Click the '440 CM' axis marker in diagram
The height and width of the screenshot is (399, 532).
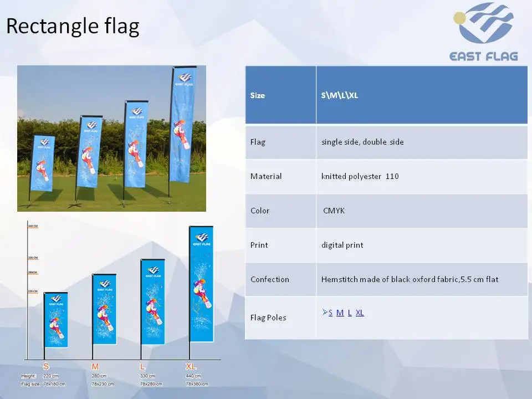click(x=33, y=226)
